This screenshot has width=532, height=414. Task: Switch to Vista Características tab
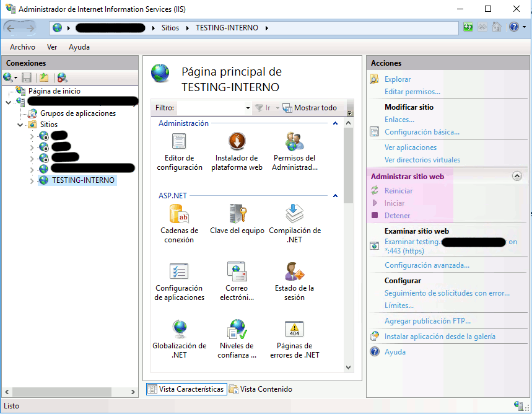point(186,389)
